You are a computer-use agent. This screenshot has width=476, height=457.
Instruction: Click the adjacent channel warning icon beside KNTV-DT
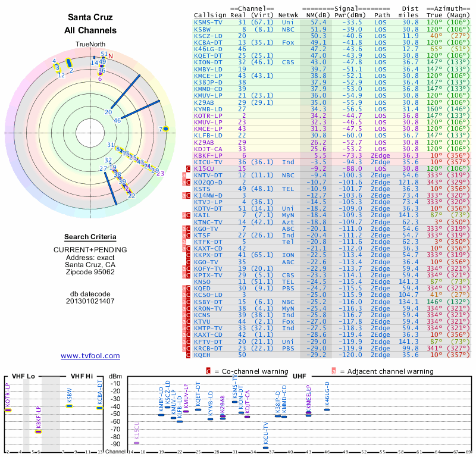click(x=185, y=176)
